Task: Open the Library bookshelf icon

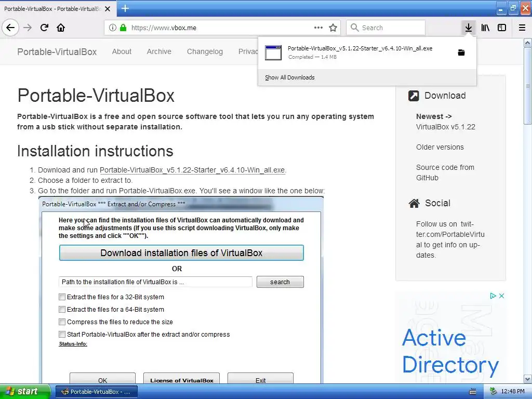Action: (x=485, y=28)
